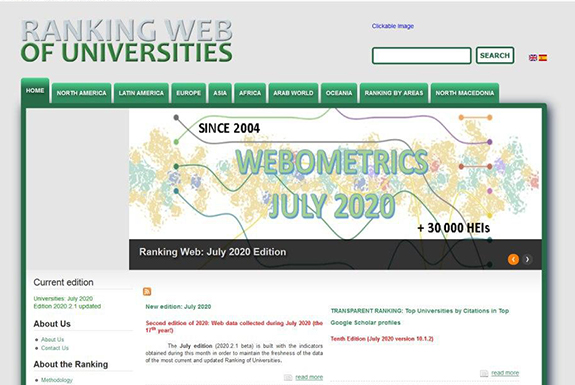Viewport: 575px width, 385px height.
Task: Click the SEARCH button
Action: coord(495,55)
